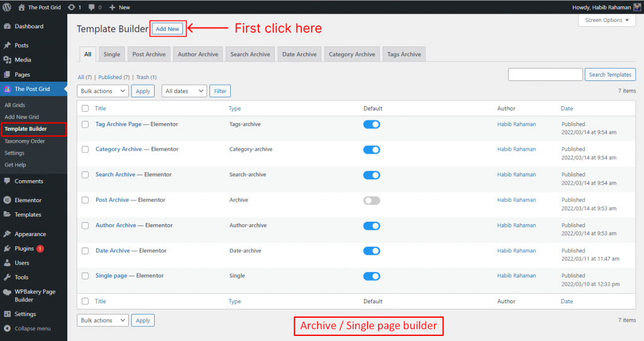Click the Pages icon in sidebar
The width and height of the screenshot is (644, 341).
(7, 75)
